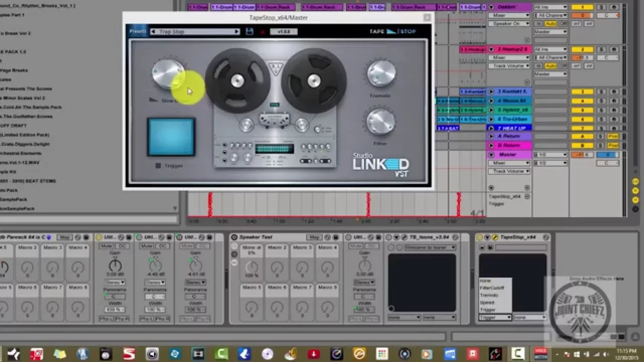Click the top yellow circle on right edge

click(635, 181)
